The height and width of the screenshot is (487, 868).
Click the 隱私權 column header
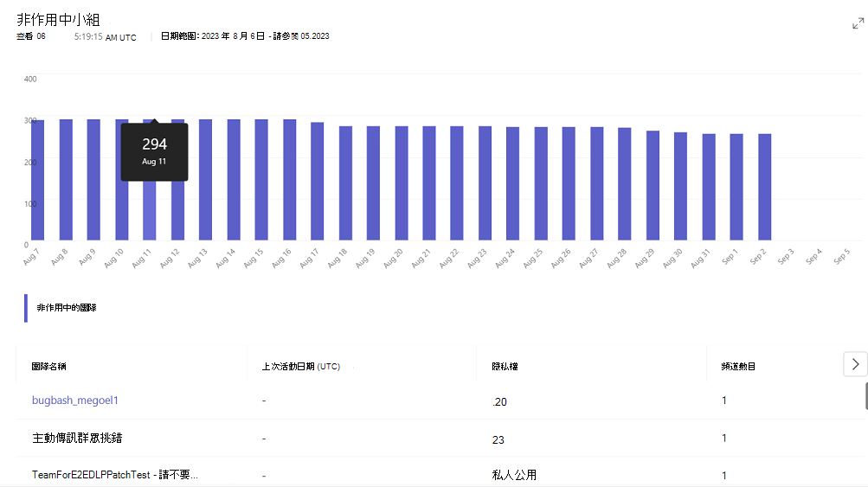[x=505, y=367]
